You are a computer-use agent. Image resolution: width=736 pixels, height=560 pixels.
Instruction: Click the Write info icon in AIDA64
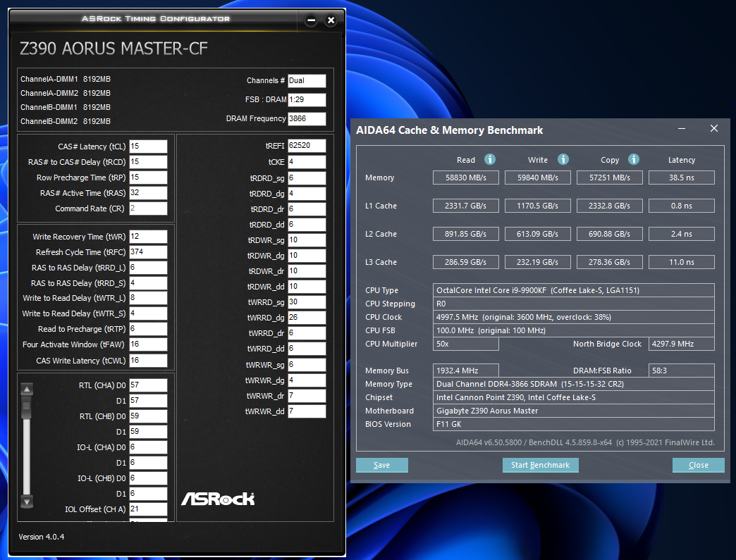pos(563,159)
